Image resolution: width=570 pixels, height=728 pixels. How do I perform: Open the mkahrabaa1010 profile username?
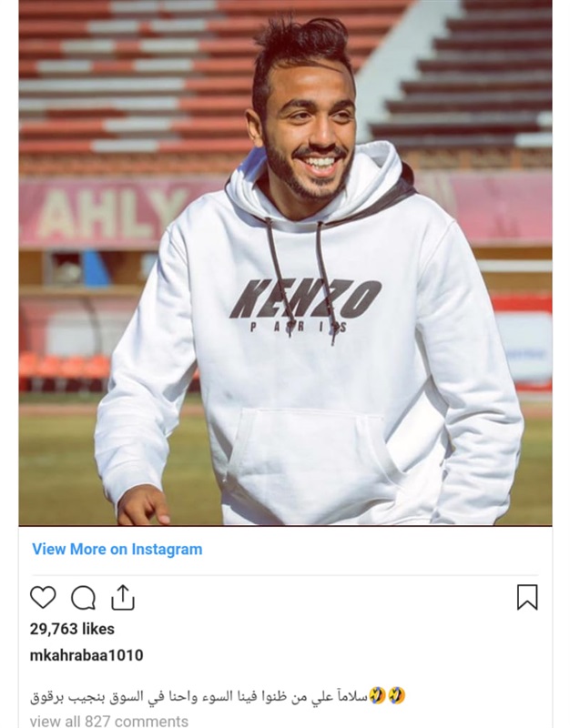click(87, 655)
